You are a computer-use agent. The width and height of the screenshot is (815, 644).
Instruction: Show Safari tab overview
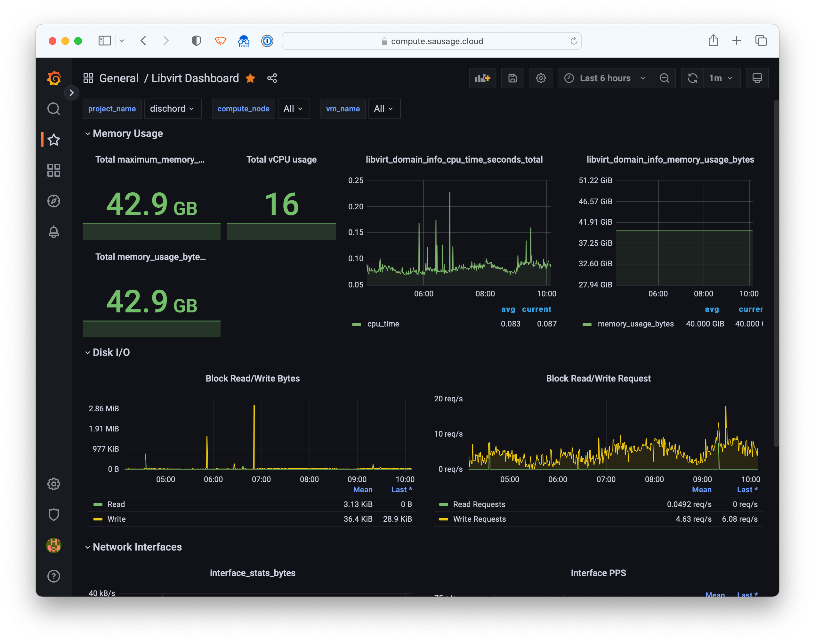(761, 41)
